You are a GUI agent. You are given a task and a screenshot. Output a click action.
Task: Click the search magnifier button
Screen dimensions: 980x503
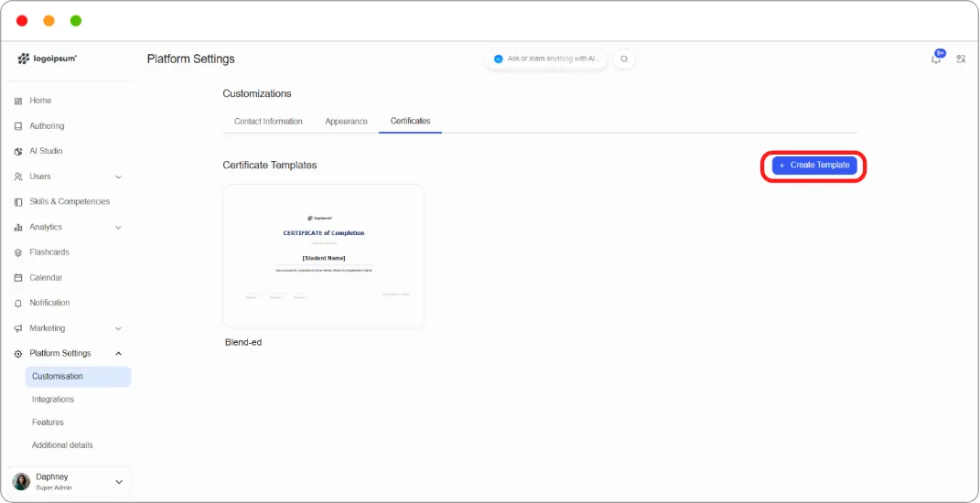click(x=624, y=59)
